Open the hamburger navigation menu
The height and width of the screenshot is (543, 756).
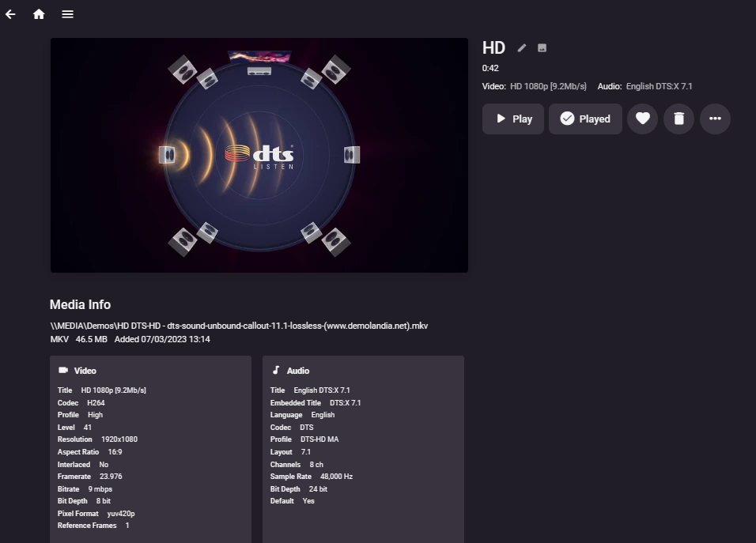pyautogui.click(x=67, y=14)
